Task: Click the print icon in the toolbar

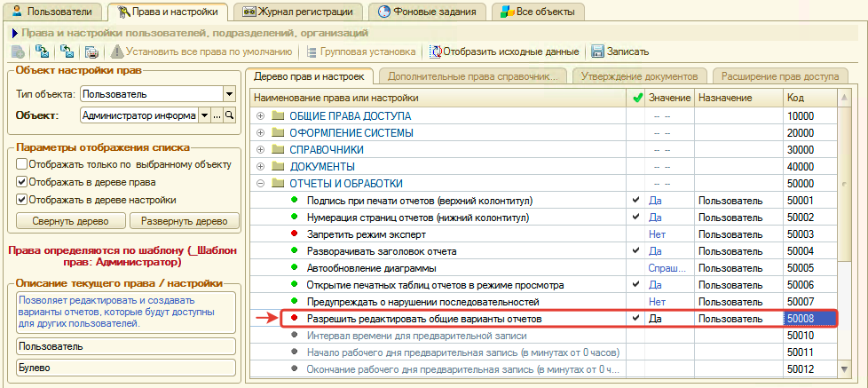Action: coord(91,52)
